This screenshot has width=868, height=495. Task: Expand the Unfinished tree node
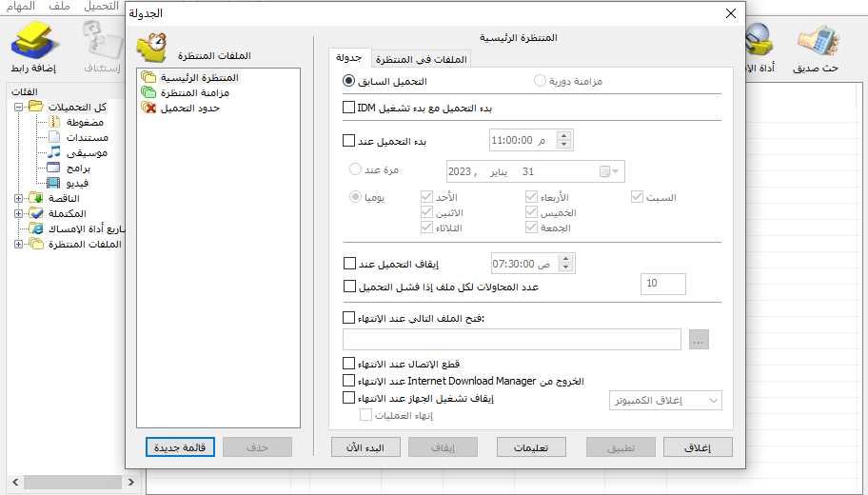point(18,198)
